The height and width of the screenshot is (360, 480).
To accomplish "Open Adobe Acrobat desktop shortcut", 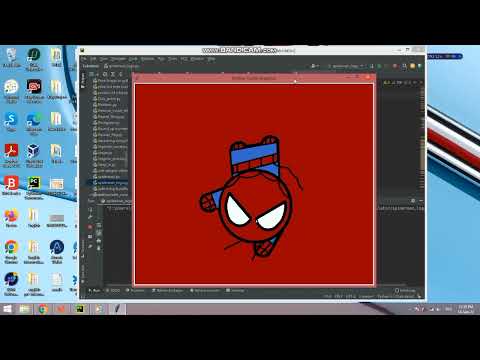I will (x=11, y=155).
